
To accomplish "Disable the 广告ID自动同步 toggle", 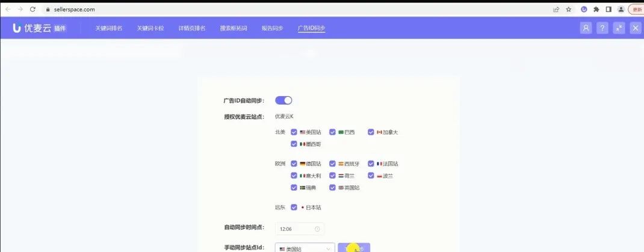I will [x=283, y=100].
